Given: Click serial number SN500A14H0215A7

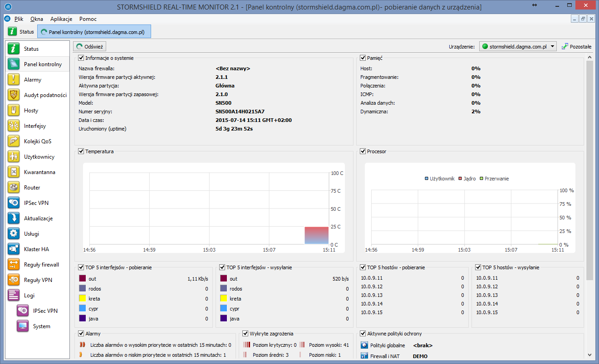Looking at the screenshot, I should click(x=240, y=112).
